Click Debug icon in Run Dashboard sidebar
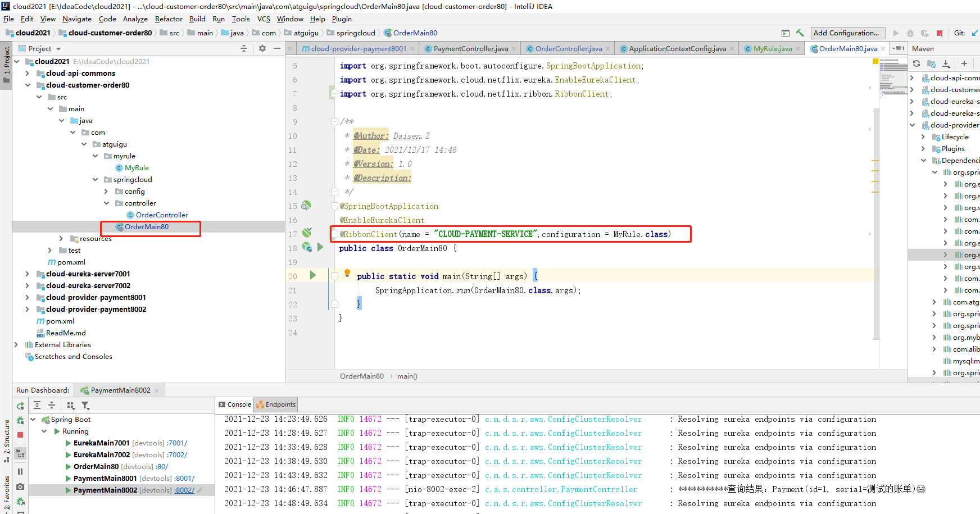 click(x=20, y=420)
